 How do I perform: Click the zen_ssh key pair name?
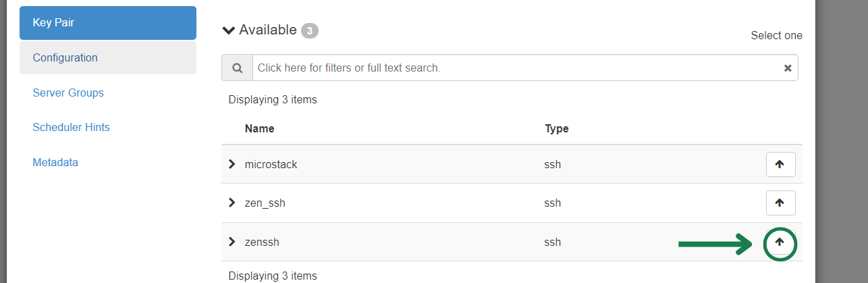[265, 203]
